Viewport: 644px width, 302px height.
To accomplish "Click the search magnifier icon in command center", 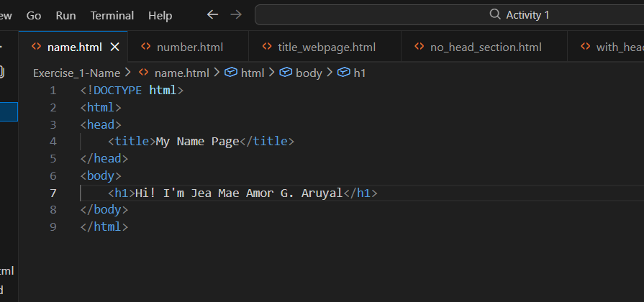I will 495,14.
